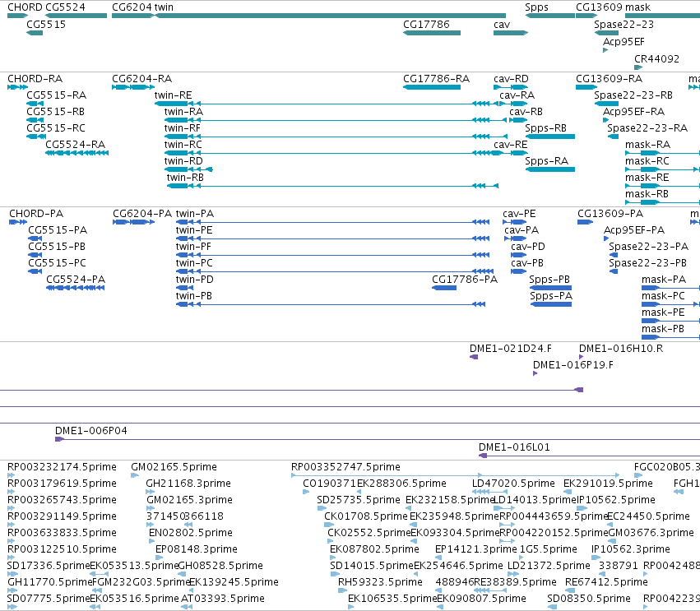Click the CR44092 gene label
The height and width of the screenshot is (611, 700).
656,58
